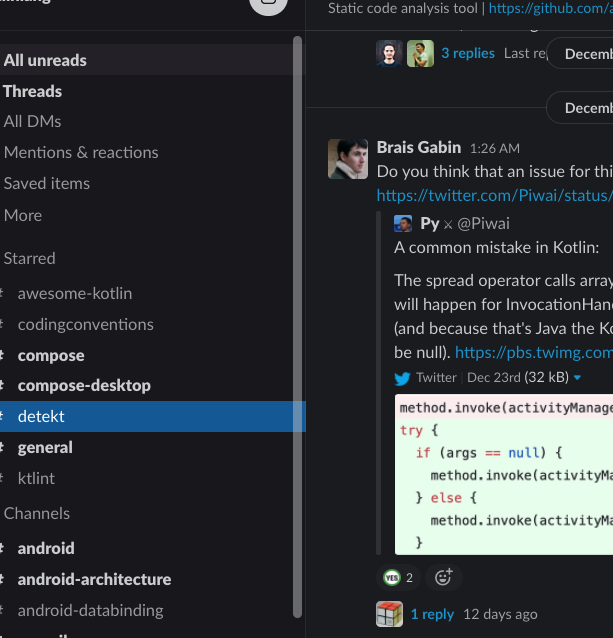Open Brais Gabin's profile name
Screen dimensions: 613x638
coord(419,147)
